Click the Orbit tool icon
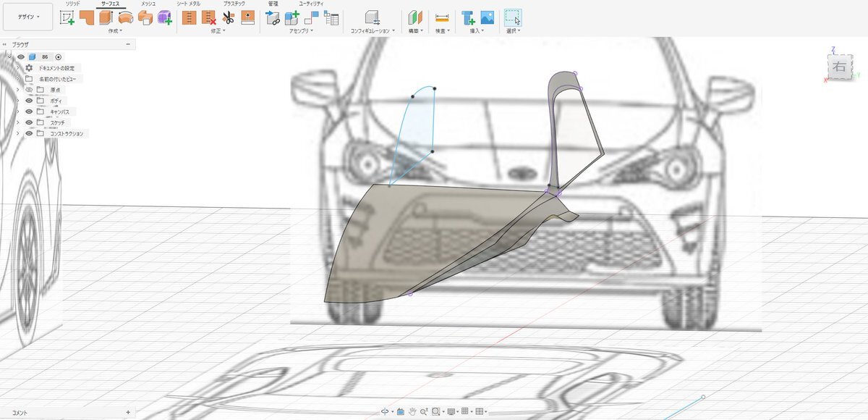The height and width of the screenshot is (420, 868). tap(385, 411)
